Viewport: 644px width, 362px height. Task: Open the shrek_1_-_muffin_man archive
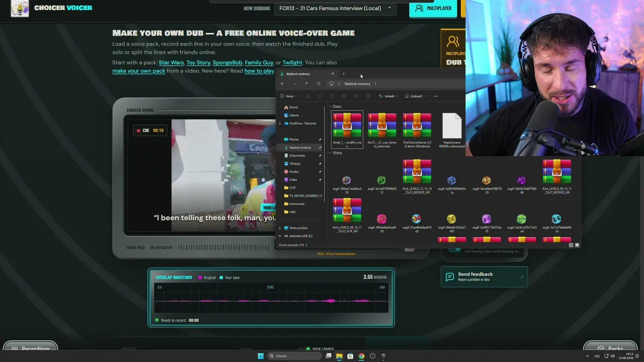point(347,130)
